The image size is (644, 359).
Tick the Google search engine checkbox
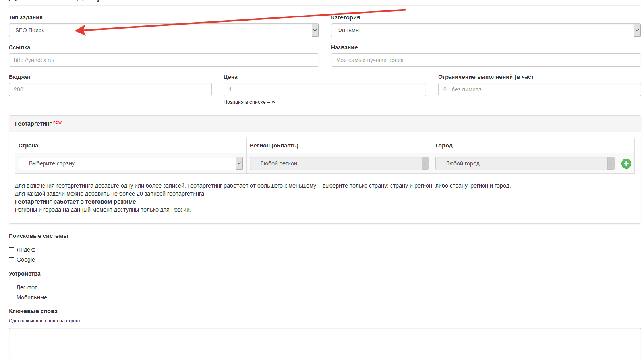12,260
